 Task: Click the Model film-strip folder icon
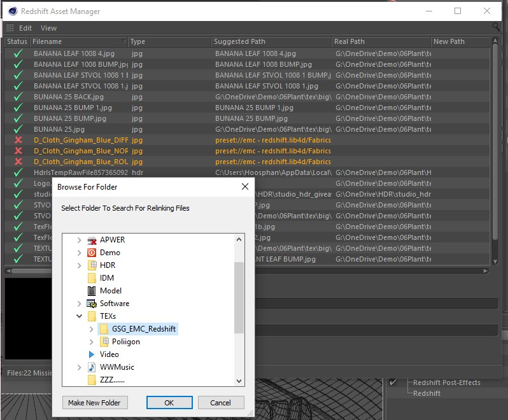[x=92, y=291]
